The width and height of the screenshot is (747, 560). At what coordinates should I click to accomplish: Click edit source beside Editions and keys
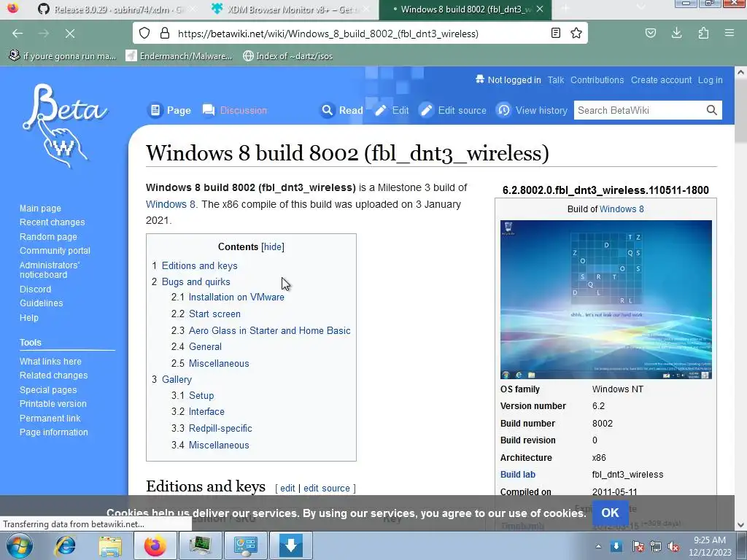pyautogui.click(x=326, y=488)
